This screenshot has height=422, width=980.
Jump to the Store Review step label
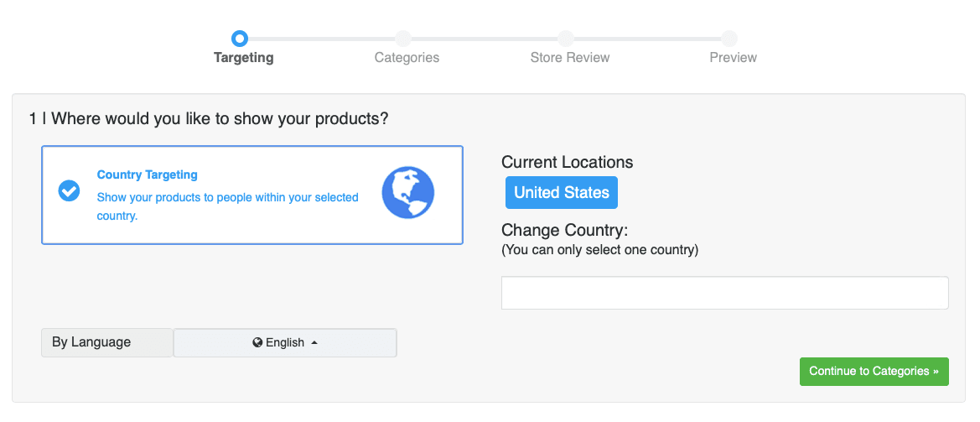(570, 58)
